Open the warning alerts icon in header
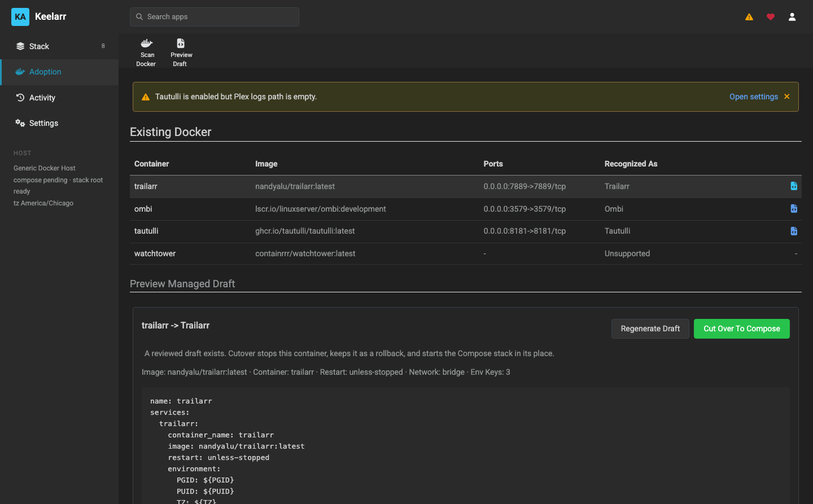This screenshot has width=813, height=504. click(749, 17)
